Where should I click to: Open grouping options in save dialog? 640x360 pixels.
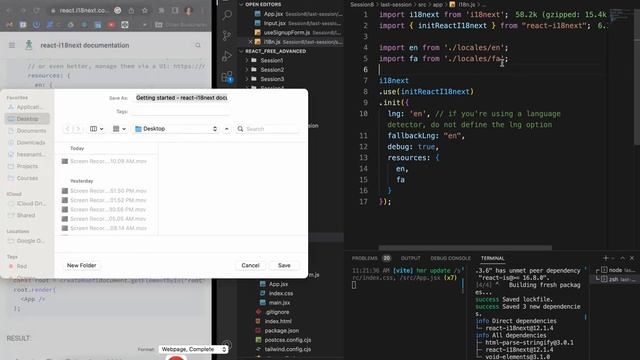pos(119,129)
